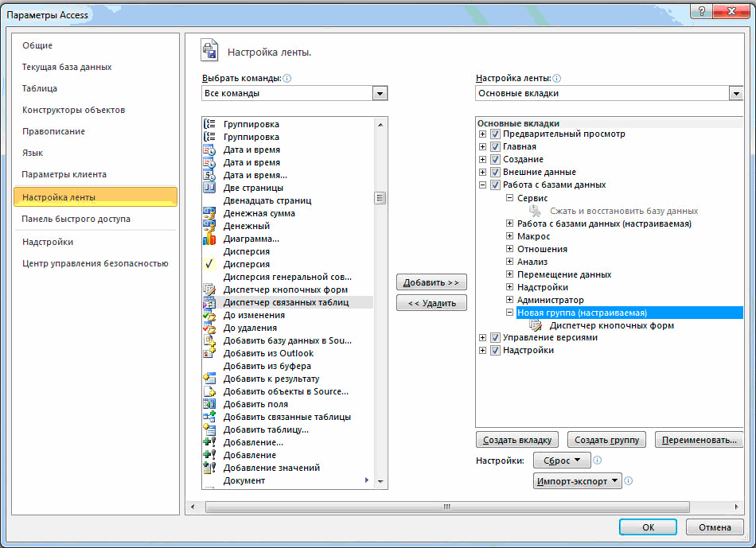This screenshot has width=756, height=548.
Task: Collapse the Работа с базами данных node
Action: click(x=482, y=185)
